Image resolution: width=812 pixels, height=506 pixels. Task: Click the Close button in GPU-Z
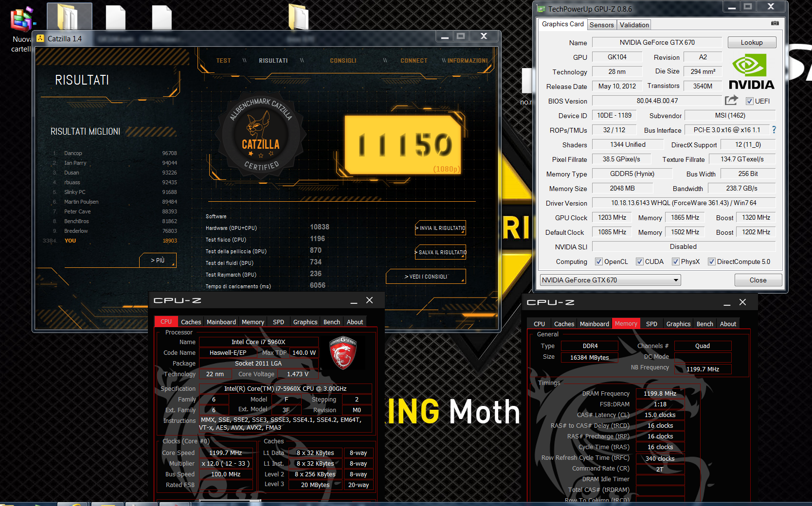point(758,280)
